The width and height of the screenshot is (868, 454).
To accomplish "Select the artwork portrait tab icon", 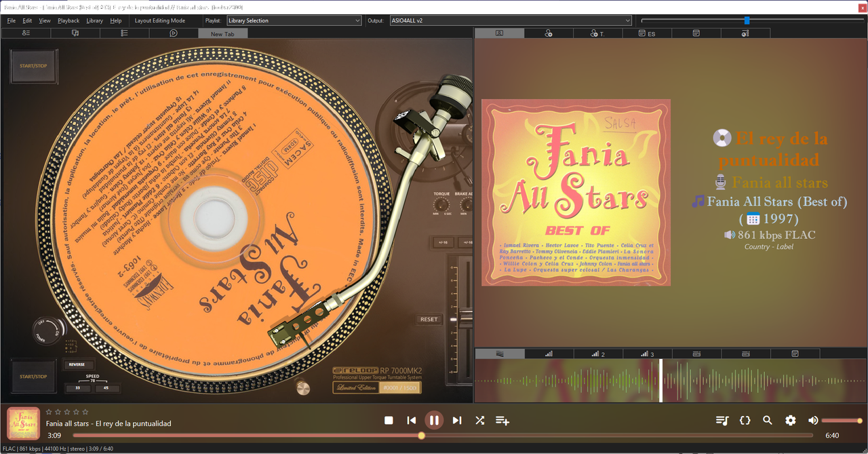I will point(499,33).
